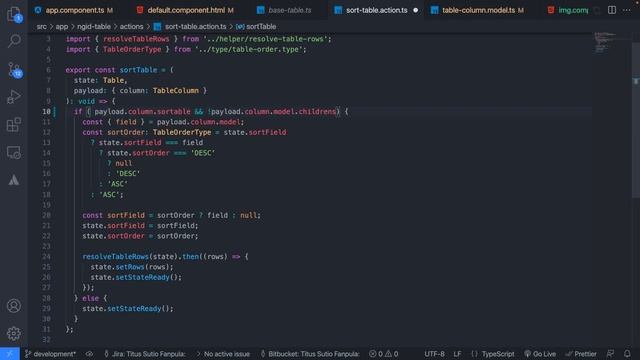Change UTF-8 file encoding
This screenshot has width=640, height=360.
point(434,354)
